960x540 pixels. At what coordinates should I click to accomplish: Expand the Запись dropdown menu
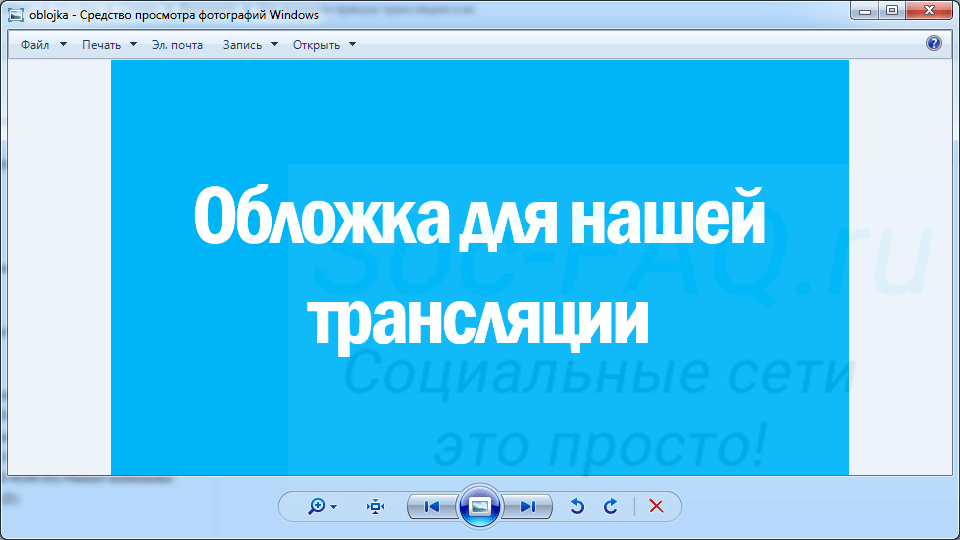(x=249, y=45)
